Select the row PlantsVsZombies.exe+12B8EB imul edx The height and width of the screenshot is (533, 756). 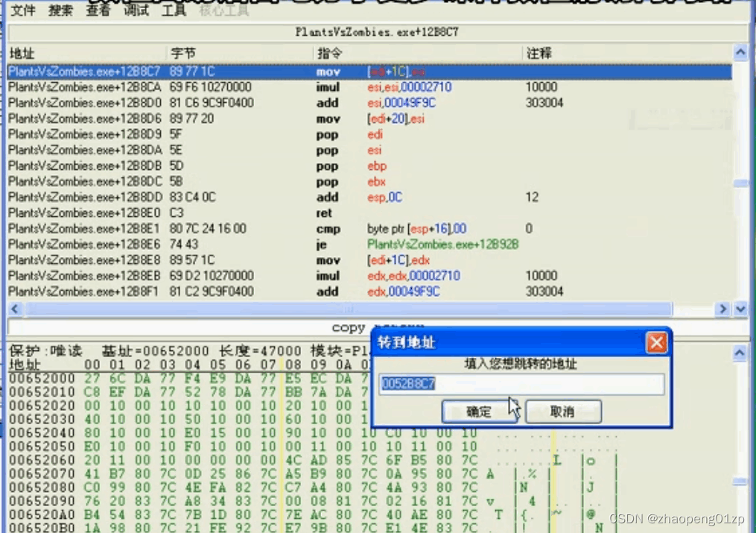369,276
